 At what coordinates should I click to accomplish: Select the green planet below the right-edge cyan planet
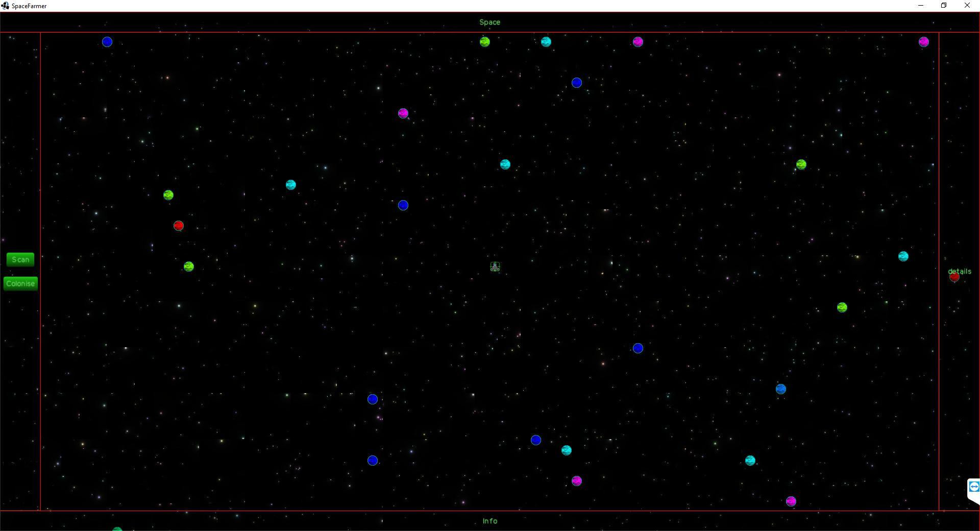click(842, 307)
